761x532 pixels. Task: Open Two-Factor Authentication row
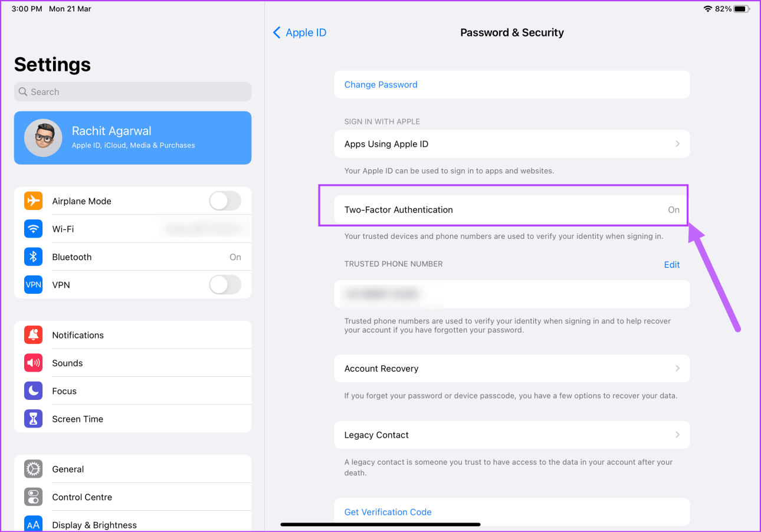tap(511, 210)
